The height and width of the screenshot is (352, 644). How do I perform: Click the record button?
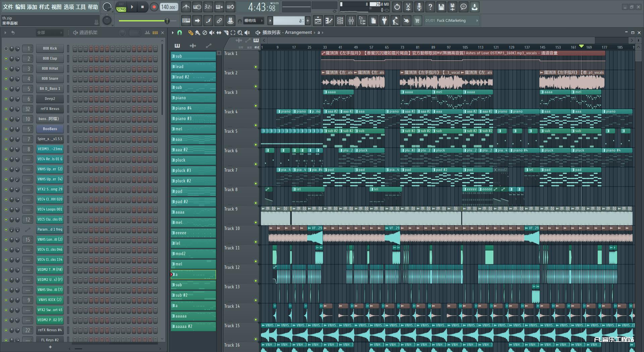click(x=154, y=7)
